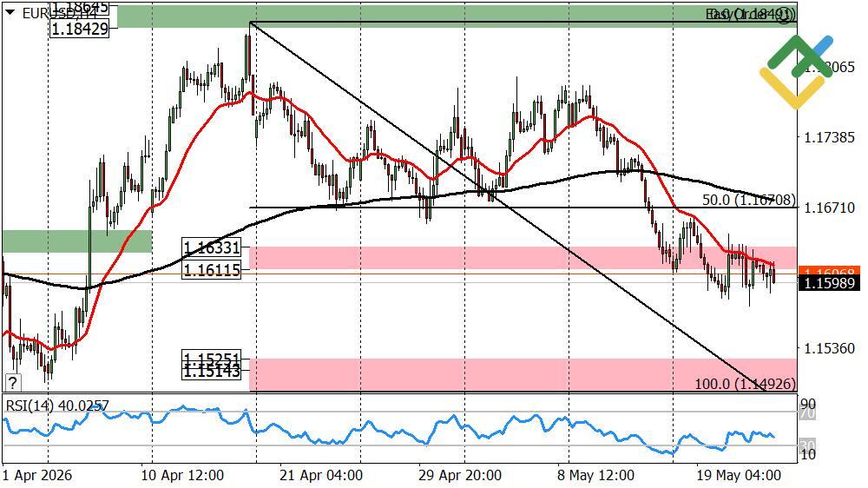Click the 1 Apr 2026 date label
This screenshot has height=488, width=868.
[x=37, y=475]
